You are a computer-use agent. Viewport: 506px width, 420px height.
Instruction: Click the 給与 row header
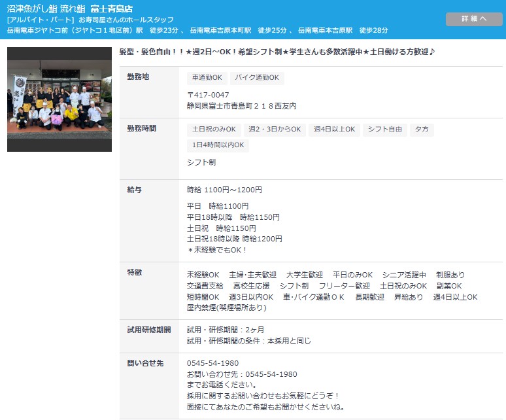pyautogui.click(x=134, y=190)
